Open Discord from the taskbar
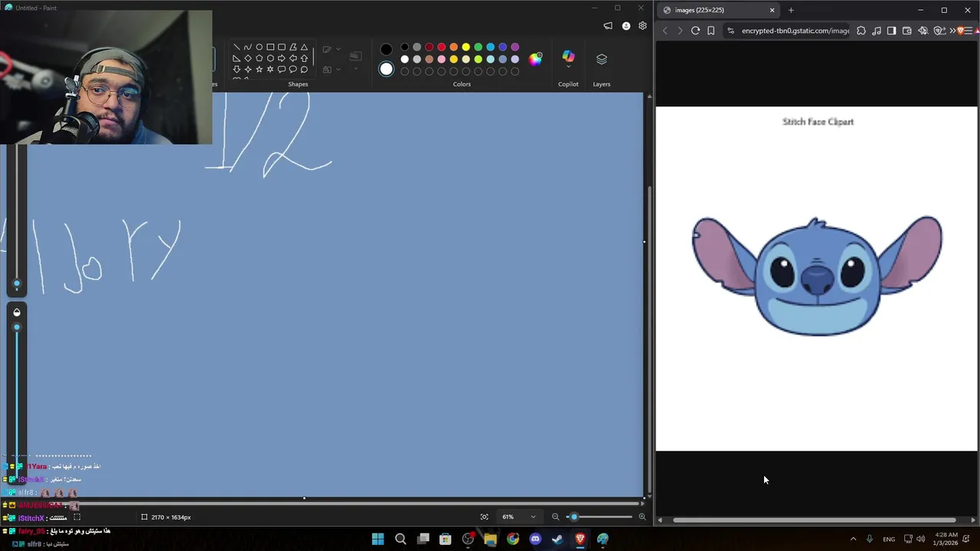The image size is (980, 551). (x=535, y=539)
